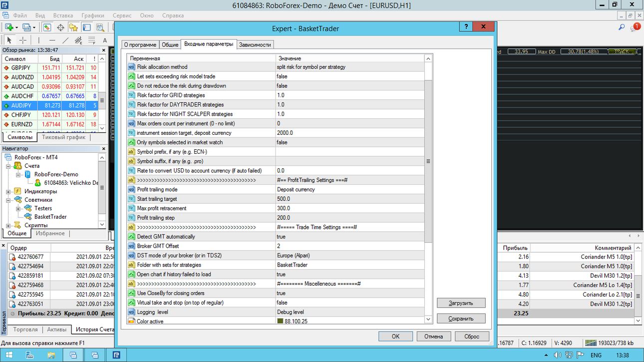Screen dimensions: 644x362
Task: Select the Horizontal Line drawing tool
Action: click(x=52, y=40)
